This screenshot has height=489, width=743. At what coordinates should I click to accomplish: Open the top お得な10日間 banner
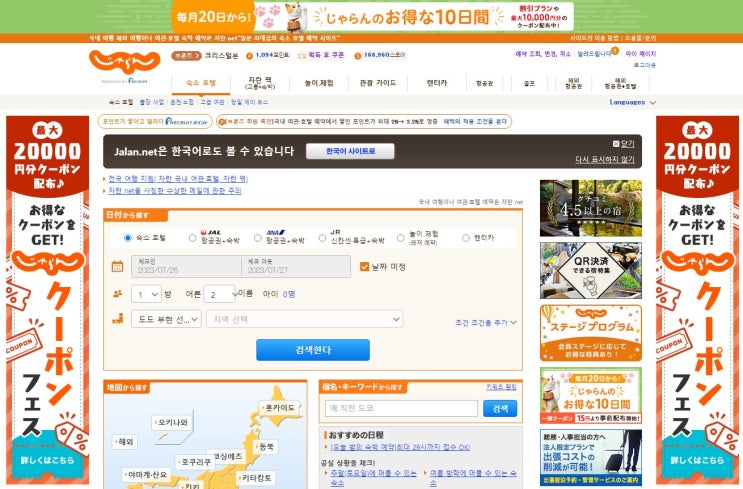click(x=372, y=16)
